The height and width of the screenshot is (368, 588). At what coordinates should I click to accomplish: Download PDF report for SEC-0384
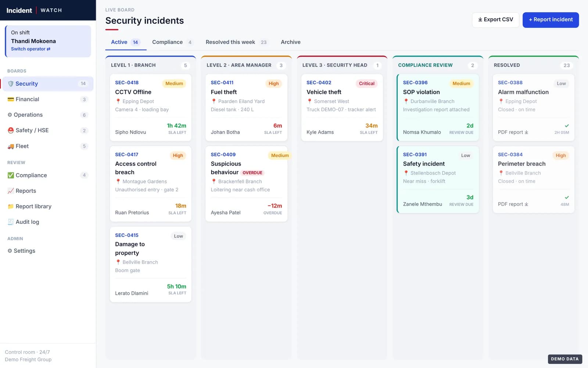[x=513, y=204]
